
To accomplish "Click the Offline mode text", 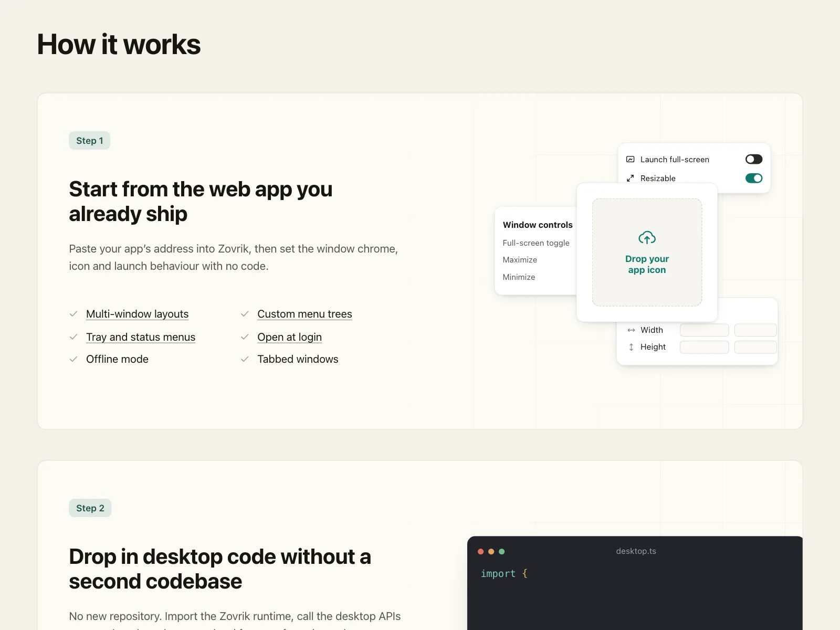I will 117,359.
